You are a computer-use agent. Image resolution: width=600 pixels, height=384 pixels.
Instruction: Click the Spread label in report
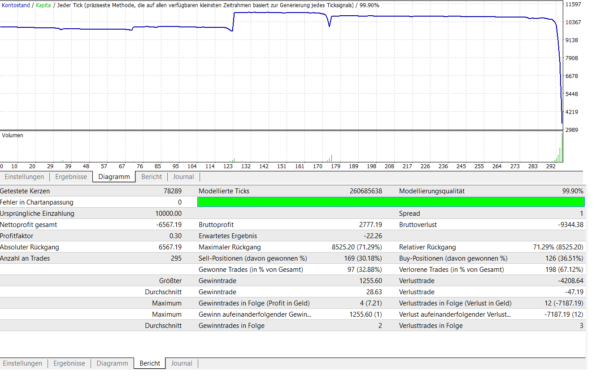pos(409,213)
